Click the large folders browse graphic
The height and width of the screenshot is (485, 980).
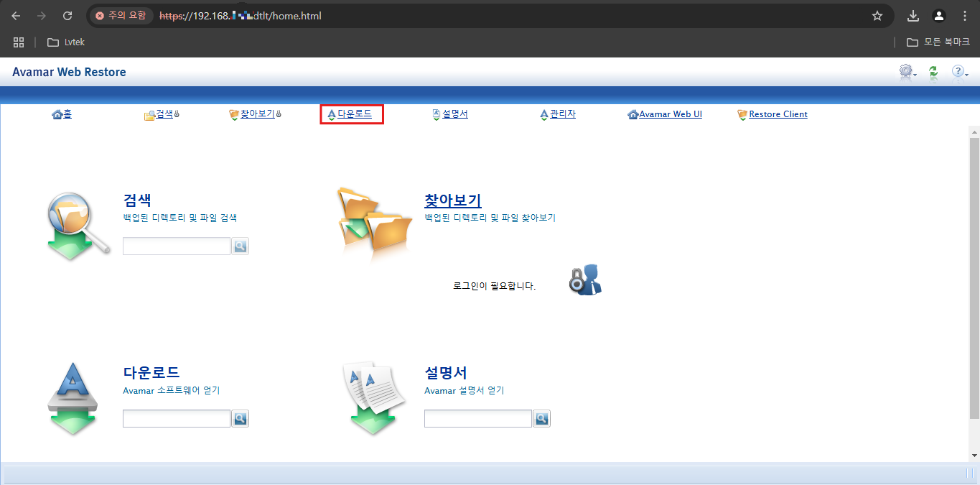[x=375, y=224]
